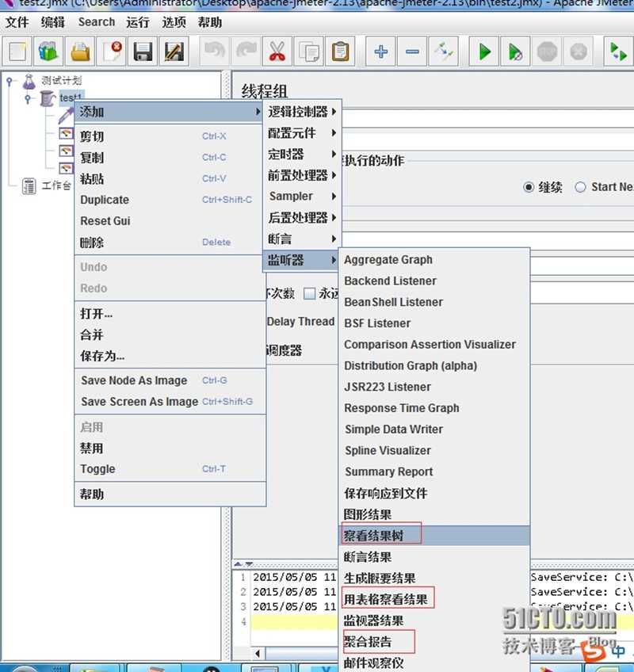Select 删除 in context menu

tap(170, 242)
